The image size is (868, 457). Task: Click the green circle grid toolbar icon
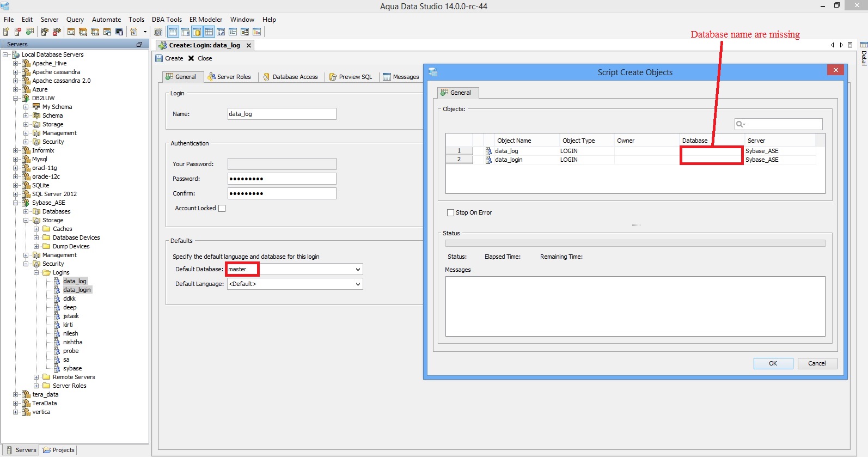[x=30, y=32]
